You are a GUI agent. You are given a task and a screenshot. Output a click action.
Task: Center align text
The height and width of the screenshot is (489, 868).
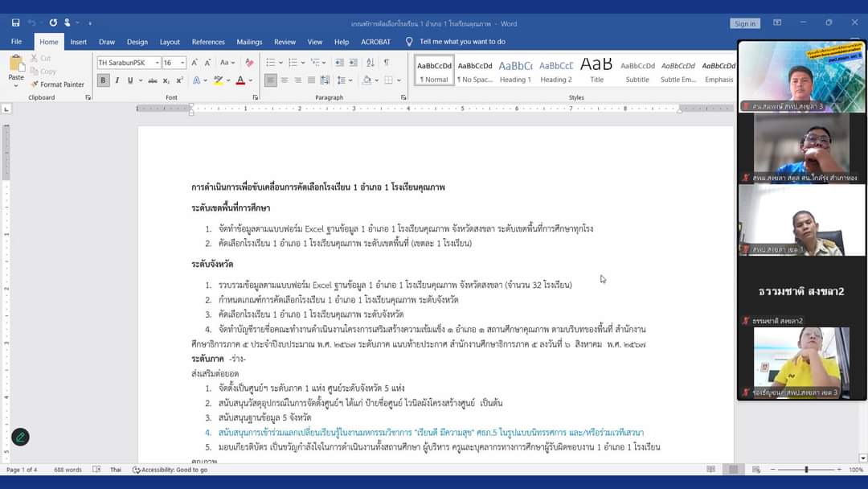284,80
